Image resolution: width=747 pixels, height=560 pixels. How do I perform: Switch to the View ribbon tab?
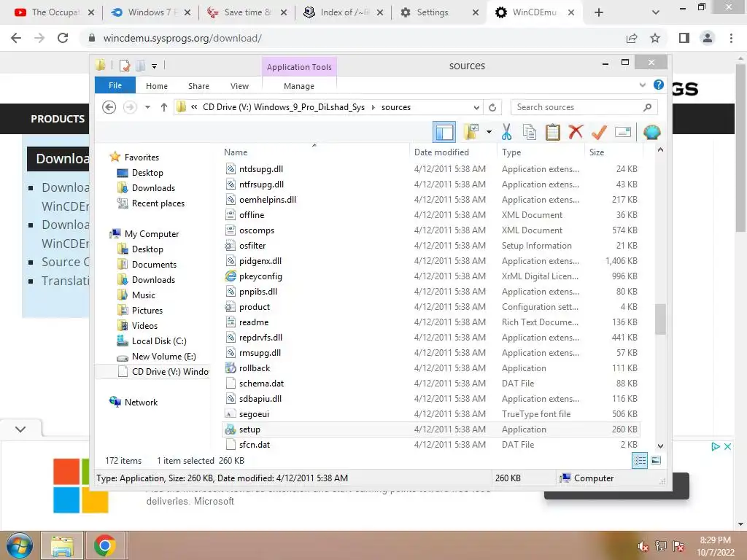tap(239, 86)
